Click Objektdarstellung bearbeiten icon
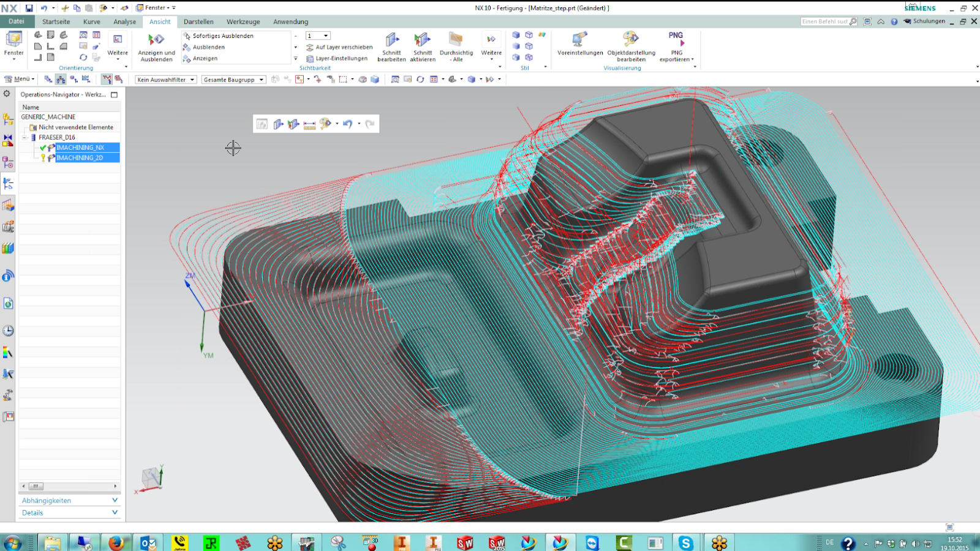 pyautogui.click(x=631, y=40)
